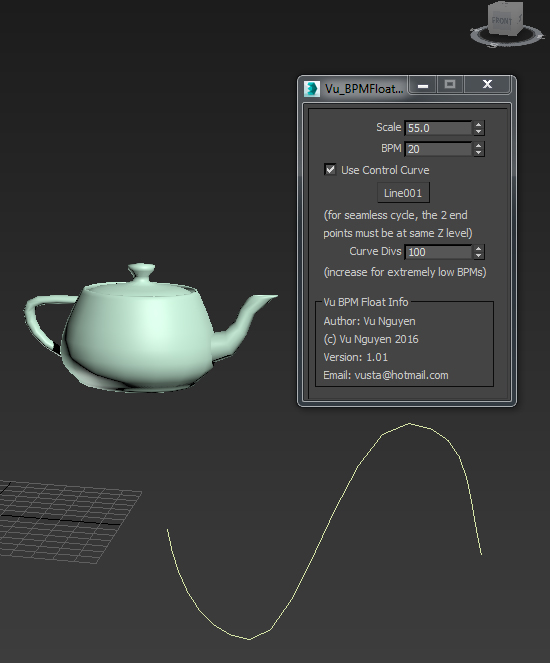Click the 3ds Max app icon in dialog title

click(x=312, y=88)
